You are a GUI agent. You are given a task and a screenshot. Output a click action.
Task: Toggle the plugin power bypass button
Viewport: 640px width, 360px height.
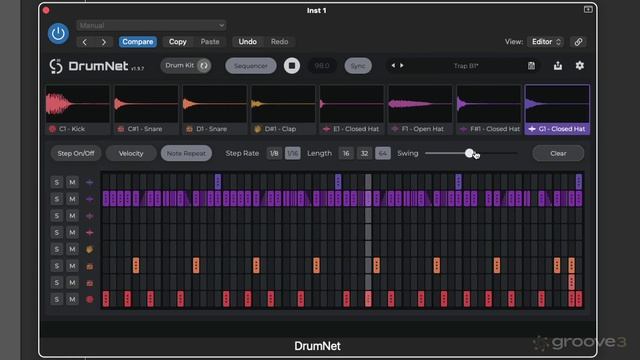click(x=58, y=33)
